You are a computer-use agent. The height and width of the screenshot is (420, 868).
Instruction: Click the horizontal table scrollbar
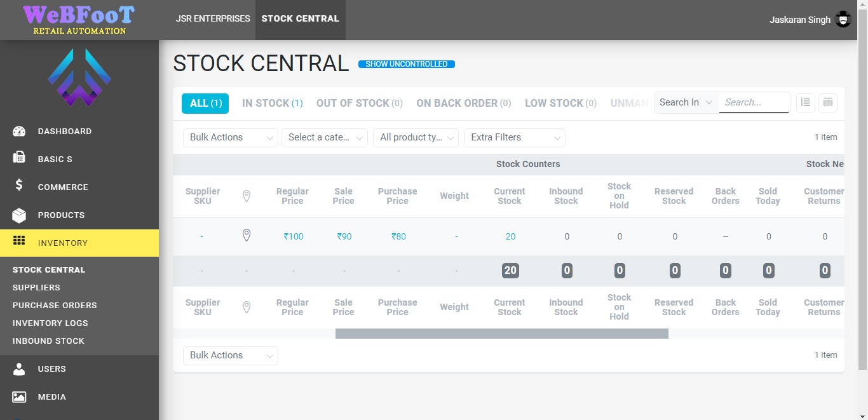[501, 334]
